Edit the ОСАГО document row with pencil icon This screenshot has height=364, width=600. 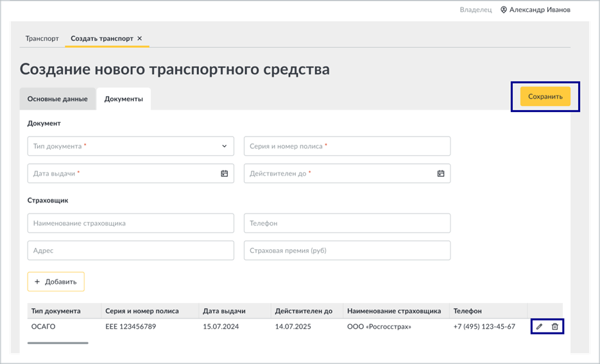[x=539, y=327]
